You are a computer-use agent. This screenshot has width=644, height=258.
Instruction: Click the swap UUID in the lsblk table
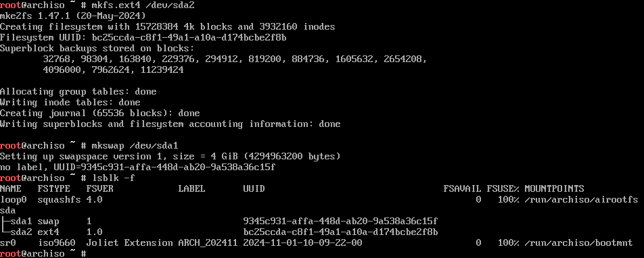pos(340,221)
